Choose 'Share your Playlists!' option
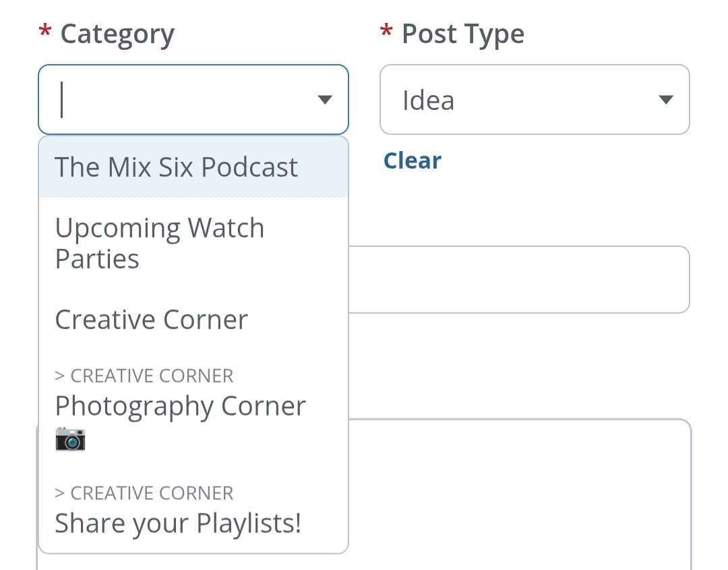 tap(177, 523)
